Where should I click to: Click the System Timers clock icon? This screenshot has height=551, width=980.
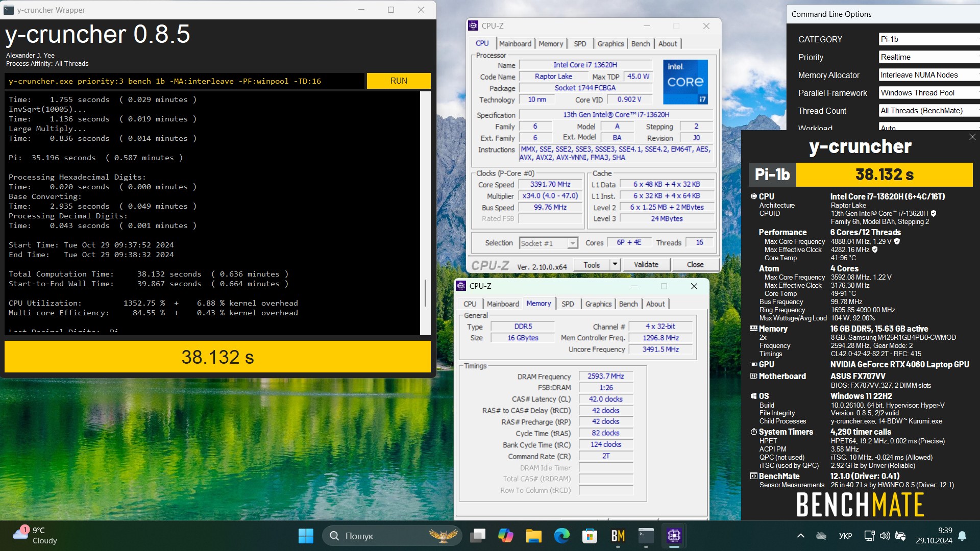(753, 432)
